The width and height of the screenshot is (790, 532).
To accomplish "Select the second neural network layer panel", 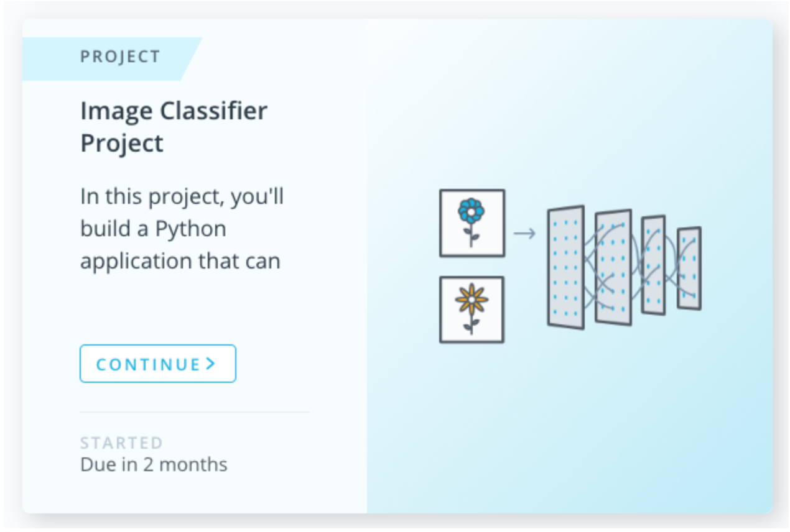I will tap(613, 267).
